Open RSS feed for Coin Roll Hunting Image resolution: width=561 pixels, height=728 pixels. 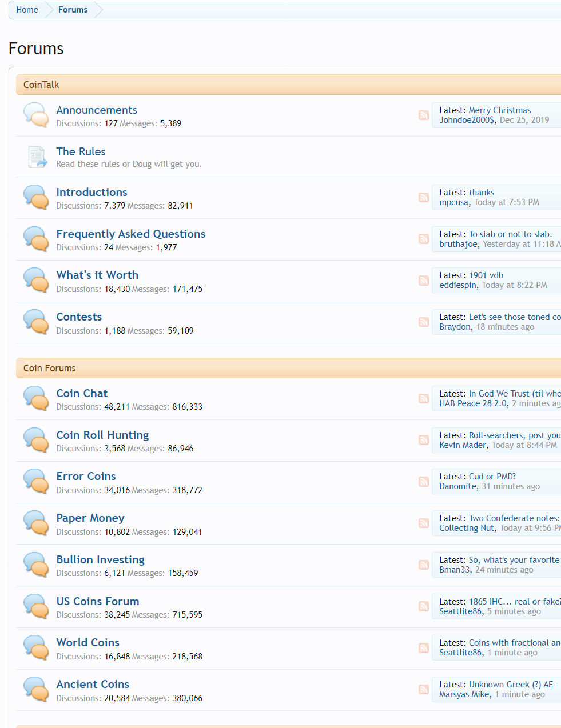coord(424,440)
